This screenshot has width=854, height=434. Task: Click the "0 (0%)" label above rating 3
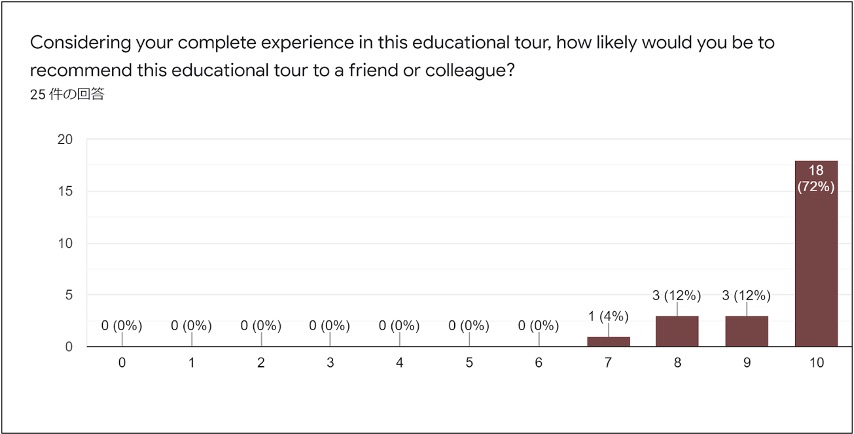(330, 325)
